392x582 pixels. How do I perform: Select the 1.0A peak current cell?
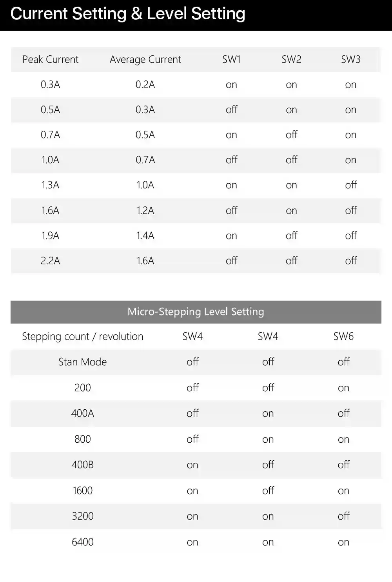50,160
